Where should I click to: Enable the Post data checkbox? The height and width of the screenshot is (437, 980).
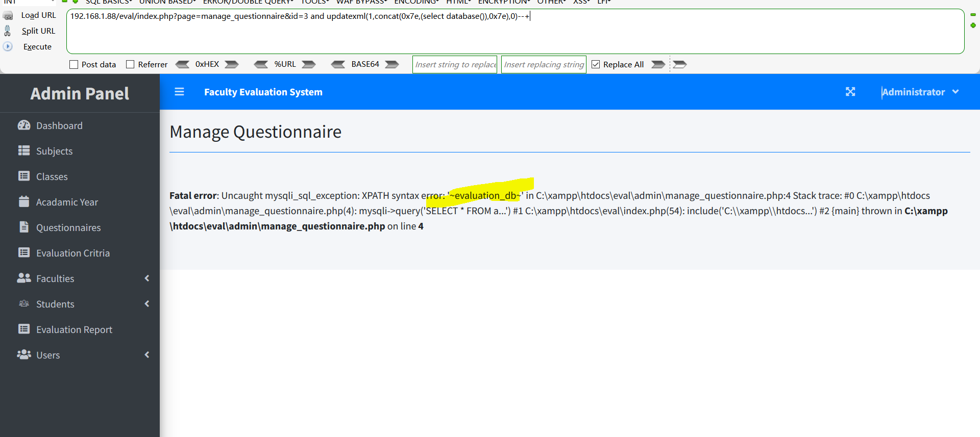point(73,64)
